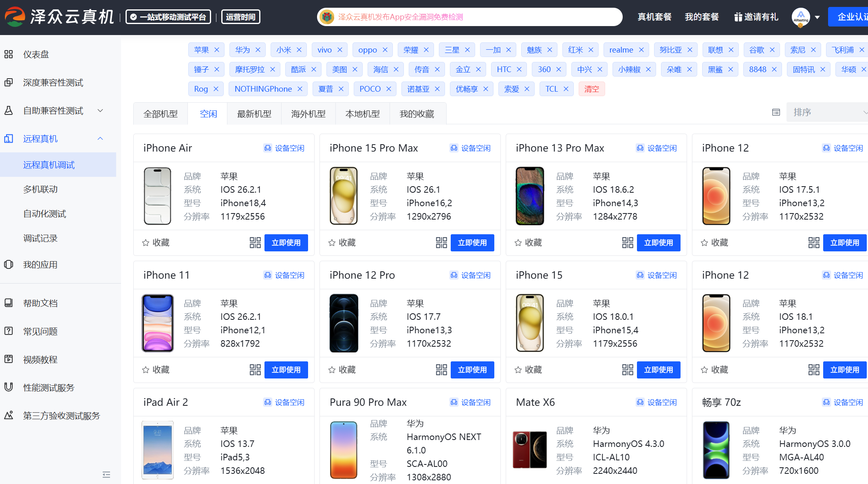Show QR code for iPhone 15 Pro Max

point(441,243)
